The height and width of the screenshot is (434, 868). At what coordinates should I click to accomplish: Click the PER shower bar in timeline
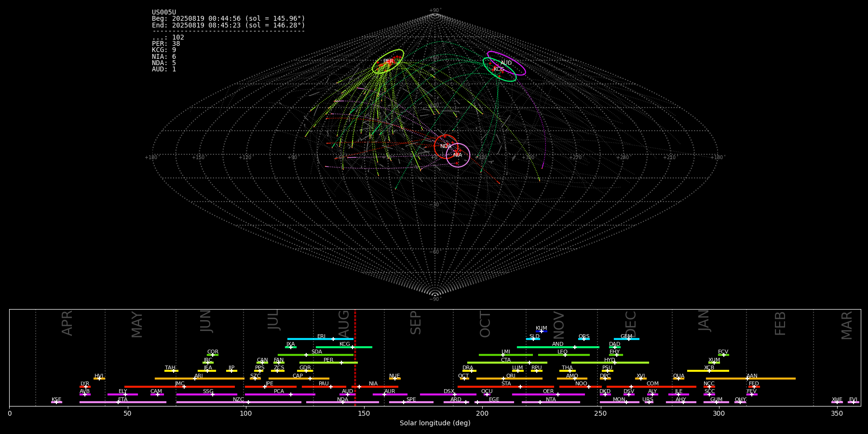tap(328, 363)
